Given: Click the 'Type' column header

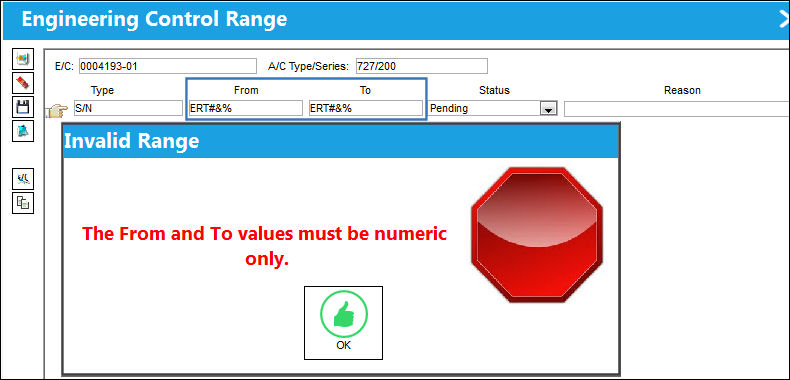Looking at the screenshot, I should 102,90.
